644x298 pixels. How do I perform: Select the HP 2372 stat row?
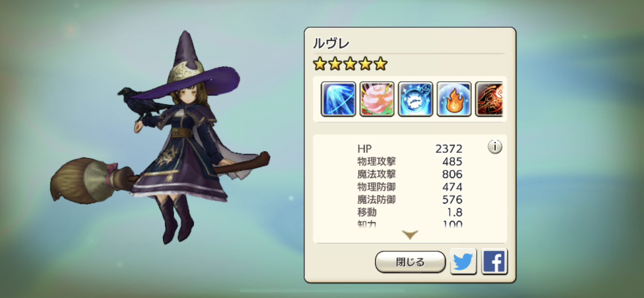pos(410,149)
